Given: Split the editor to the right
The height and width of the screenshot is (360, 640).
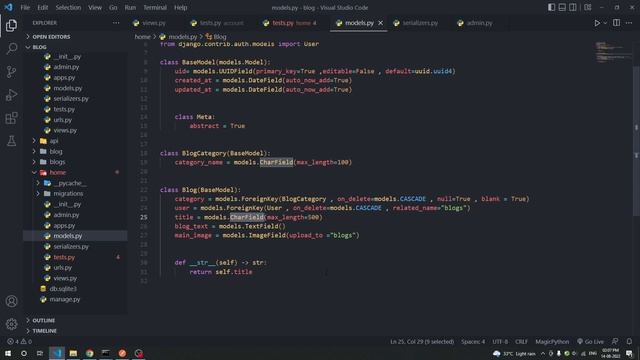Looking at the screenshot, I should 616,23.
